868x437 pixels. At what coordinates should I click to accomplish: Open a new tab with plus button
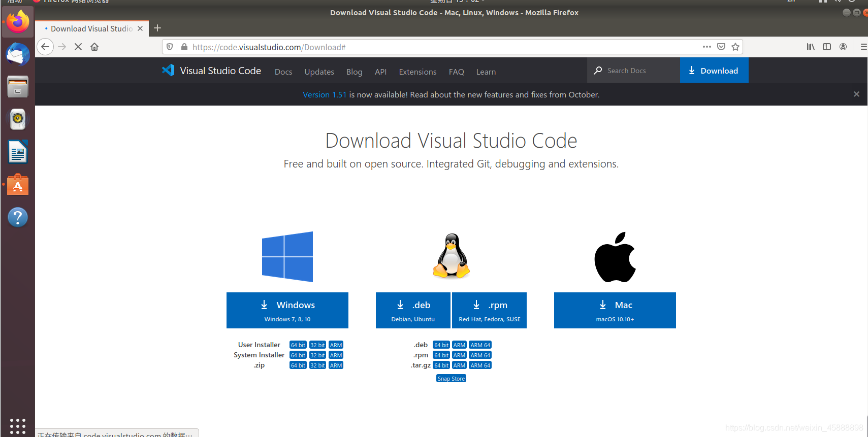click(x=157, y=28)
